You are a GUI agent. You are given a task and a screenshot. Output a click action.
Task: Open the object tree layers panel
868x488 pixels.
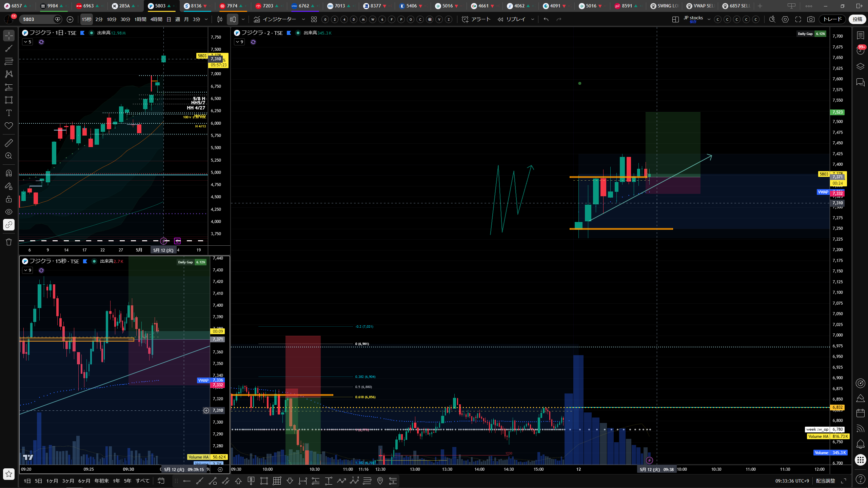(861, 66)
